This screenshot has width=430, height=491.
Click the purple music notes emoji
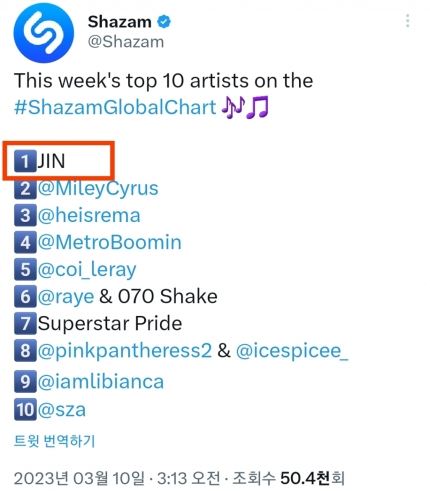pos(245,108)
